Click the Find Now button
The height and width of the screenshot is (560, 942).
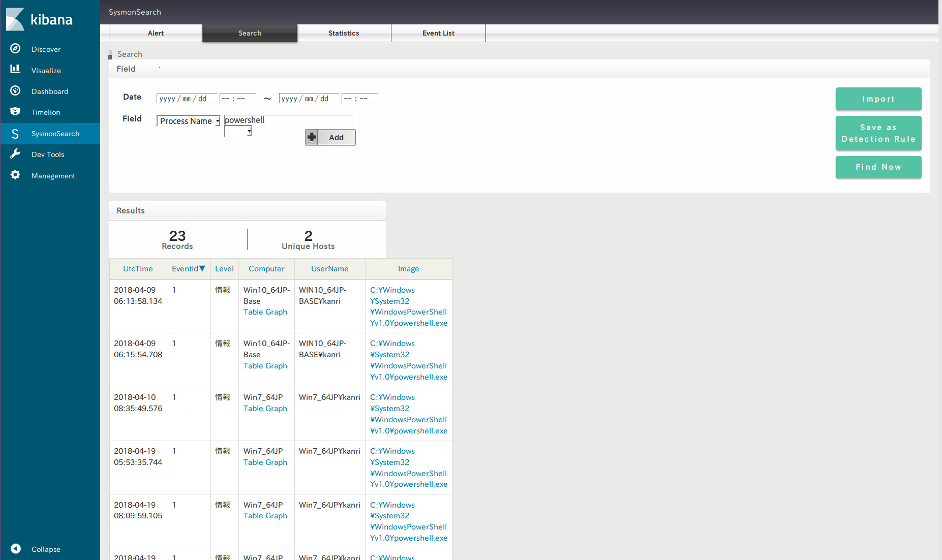[x=878, y=167]
